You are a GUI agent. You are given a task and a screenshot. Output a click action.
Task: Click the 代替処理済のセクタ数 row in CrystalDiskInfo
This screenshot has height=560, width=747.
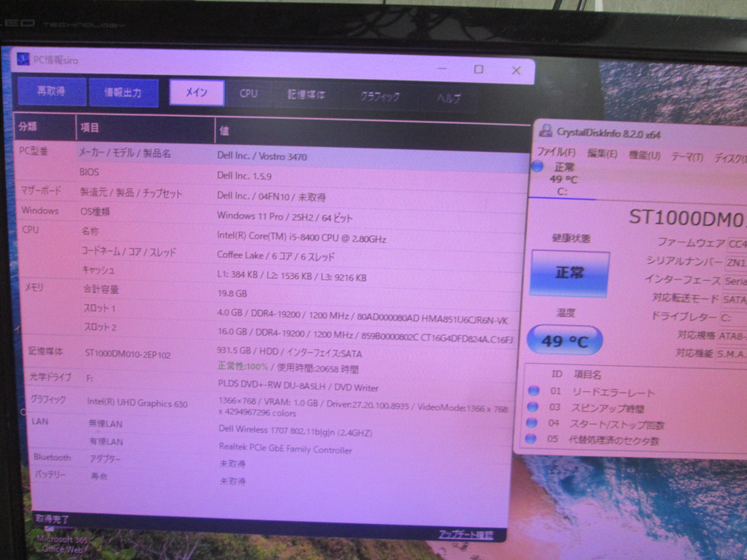[x=614, y=440]
